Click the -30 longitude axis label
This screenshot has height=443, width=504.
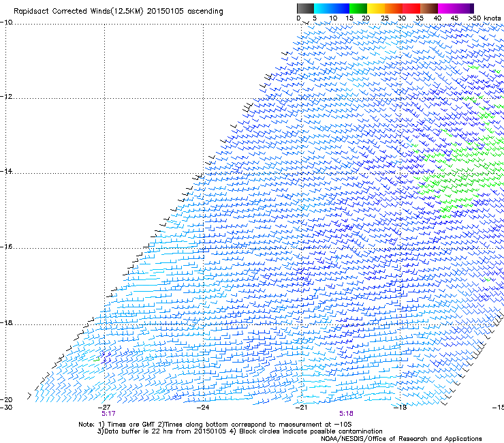tap(6, 408)
